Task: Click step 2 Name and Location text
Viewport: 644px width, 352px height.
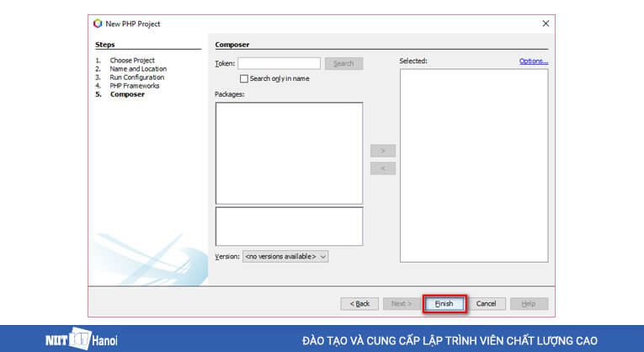Action: 138,68
